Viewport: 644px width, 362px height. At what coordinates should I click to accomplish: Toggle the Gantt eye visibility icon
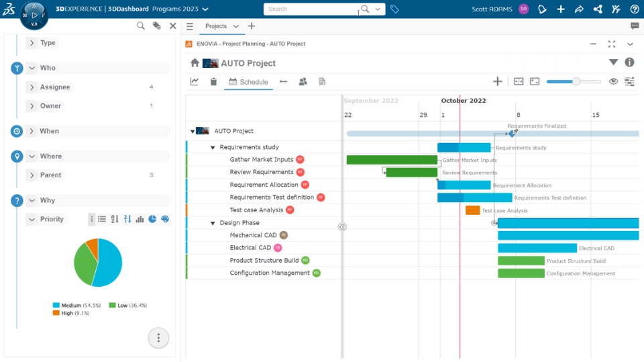pyautogui.click(x=613, y=81)
